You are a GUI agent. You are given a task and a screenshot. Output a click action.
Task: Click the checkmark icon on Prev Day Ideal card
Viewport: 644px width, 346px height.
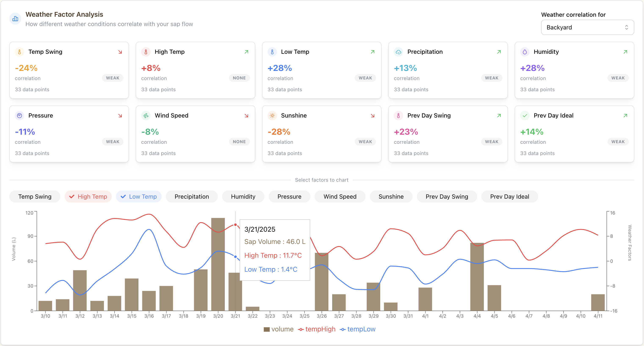(x=525, y=115)
